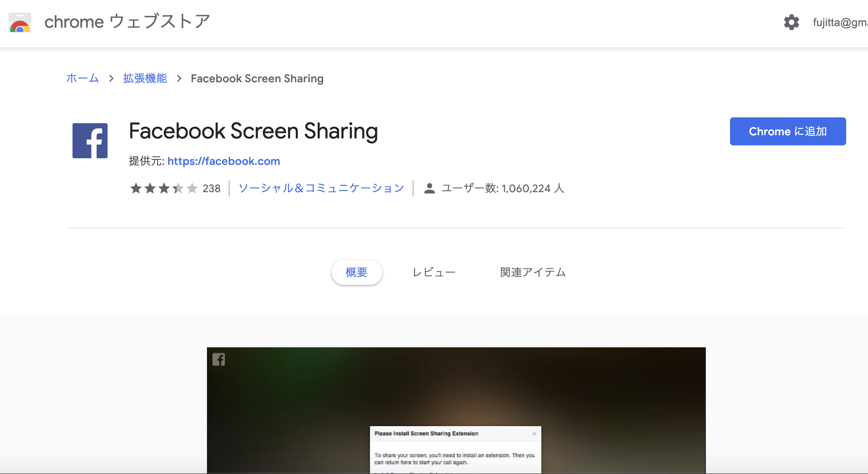
Task: Click Facebook Screen Sharing breadcrumb text
Action: [257, 78]
